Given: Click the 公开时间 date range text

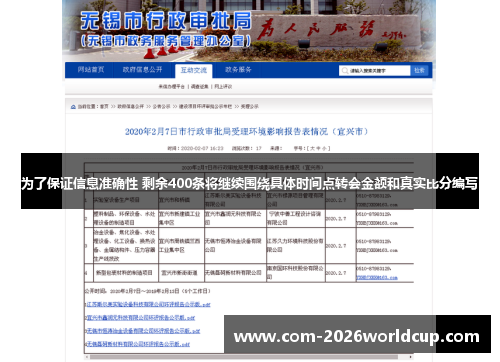Looking at the screenshot, I should 147,291.
